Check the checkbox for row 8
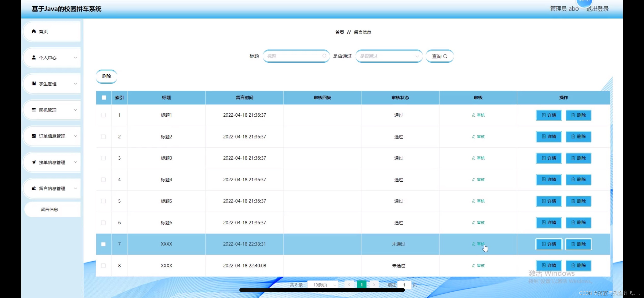 coord(103,266)
